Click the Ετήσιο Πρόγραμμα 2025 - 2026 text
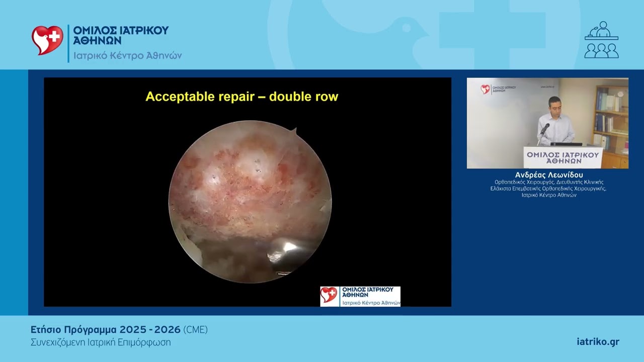The height and width of the screenshot is (362, 644). click(106, 330)
